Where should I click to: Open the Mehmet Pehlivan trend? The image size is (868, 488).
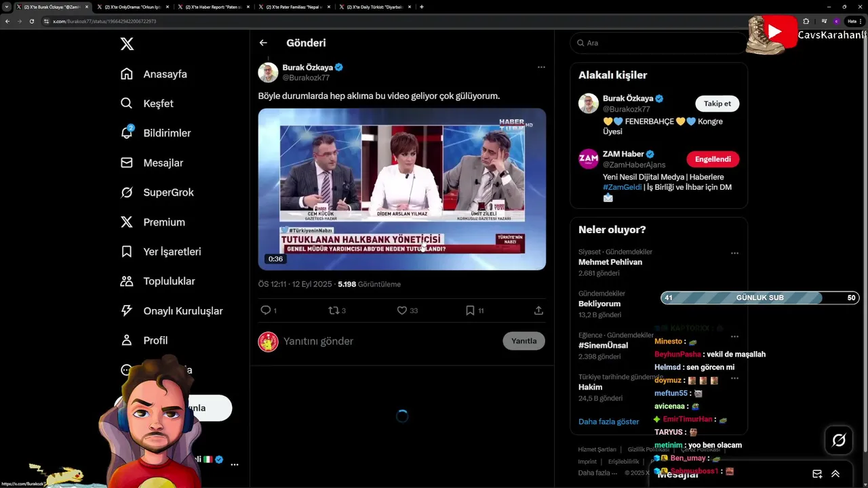click(610, 262)
